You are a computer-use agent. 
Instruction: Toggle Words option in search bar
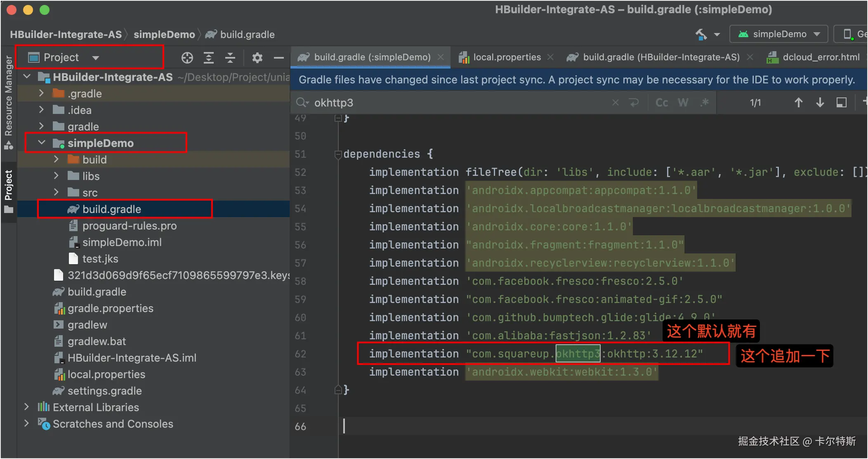683,103
